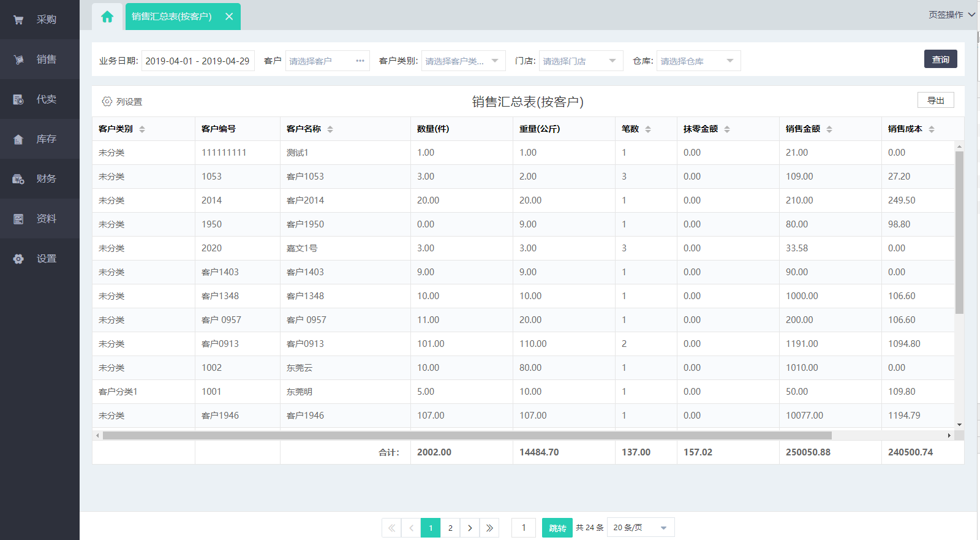Select page 1 in pagination
This screenshot has height=540, width=980.
[x=431, y=528]
